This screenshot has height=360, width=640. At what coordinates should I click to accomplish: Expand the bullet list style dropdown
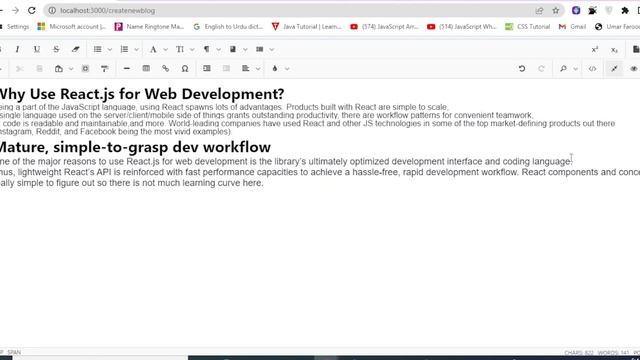tap(110, 49)
